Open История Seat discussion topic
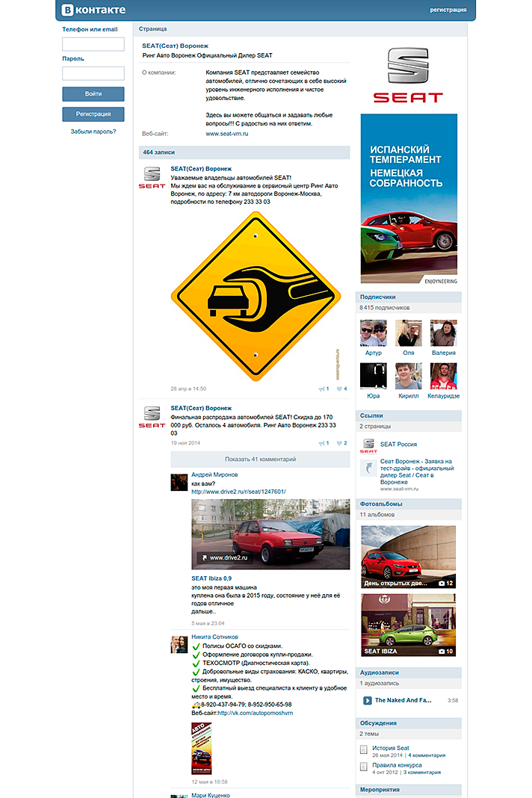This screenshot has height=798, width=532. pos(391,748)
